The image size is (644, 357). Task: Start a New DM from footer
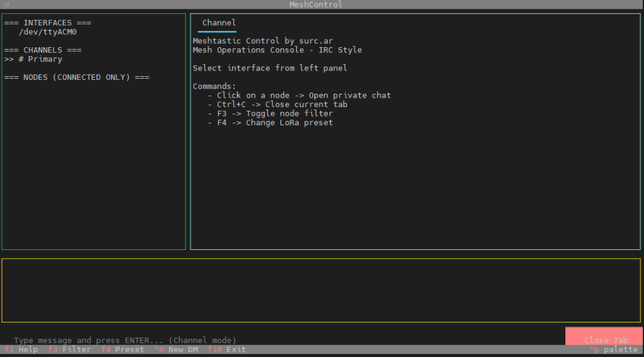176,349
